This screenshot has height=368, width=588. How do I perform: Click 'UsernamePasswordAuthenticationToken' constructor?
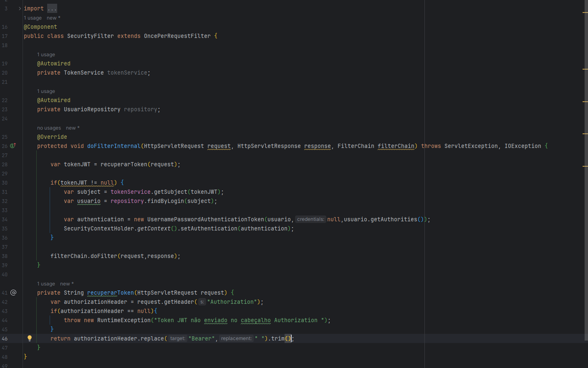pyautogui.click(x=206, y=219)
